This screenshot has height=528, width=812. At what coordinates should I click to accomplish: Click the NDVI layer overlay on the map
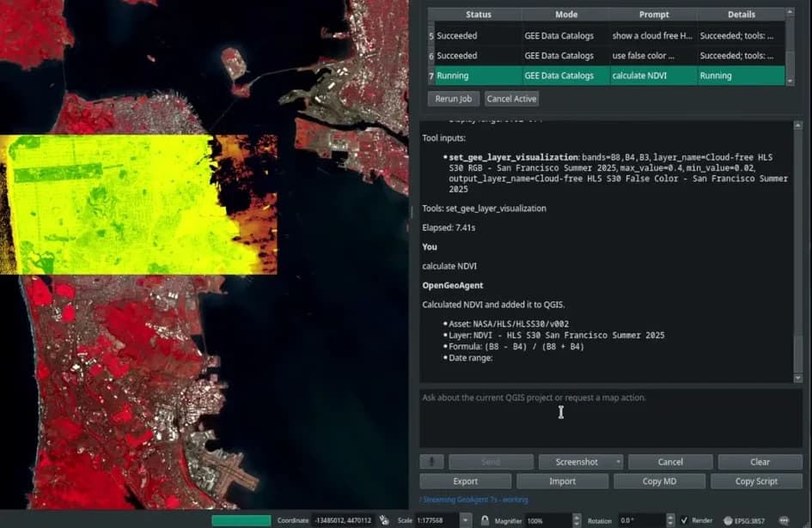[138, 204]
